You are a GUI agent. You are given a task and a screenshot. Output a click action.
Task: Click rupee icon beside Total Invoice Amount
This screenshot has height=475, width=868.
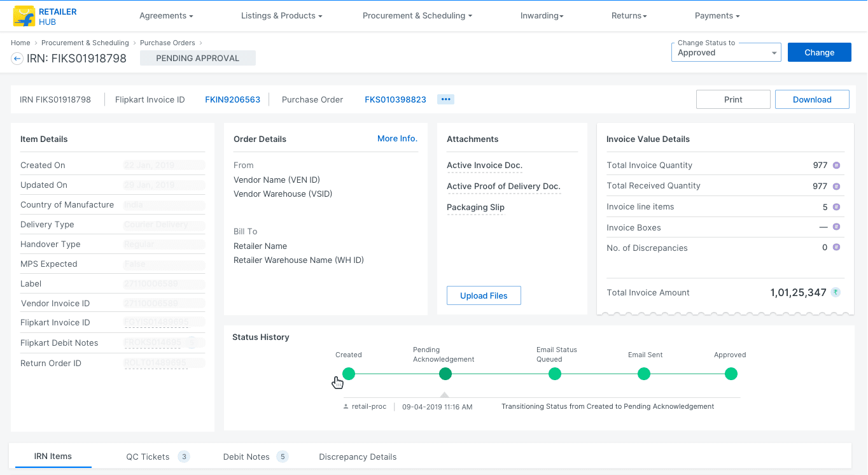pyautogui.click(x=836, y=292)
